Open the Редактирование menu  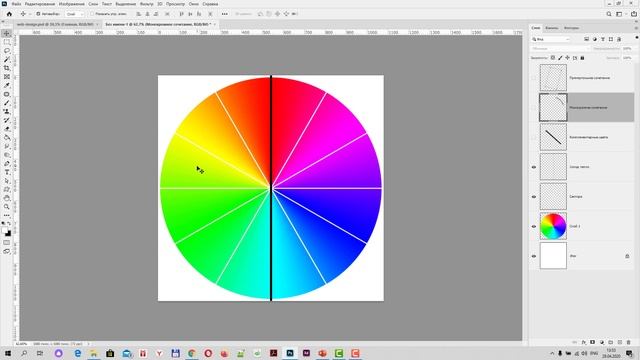click(x=40, y=4)
